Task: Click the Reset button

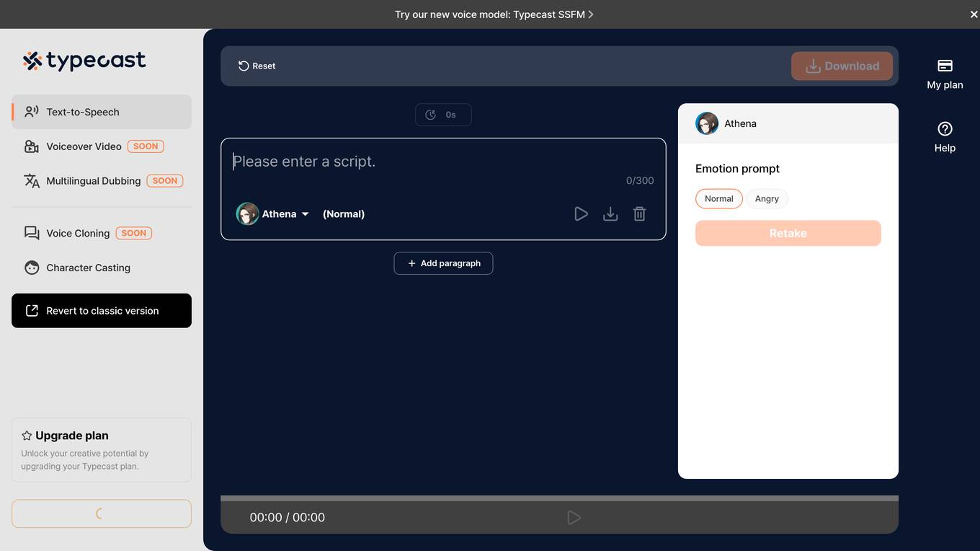Action: [257, 66]
